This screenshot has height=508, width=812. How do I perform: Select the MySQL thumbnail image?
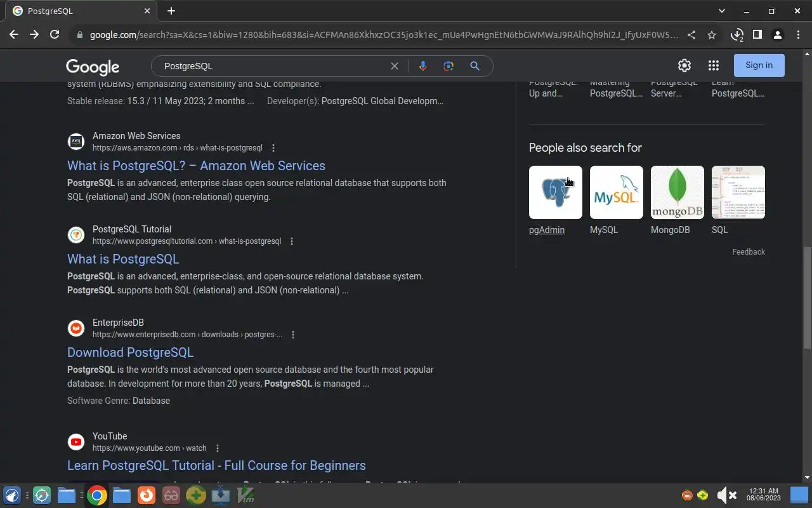pyautogui.click(x=617, y=192)
